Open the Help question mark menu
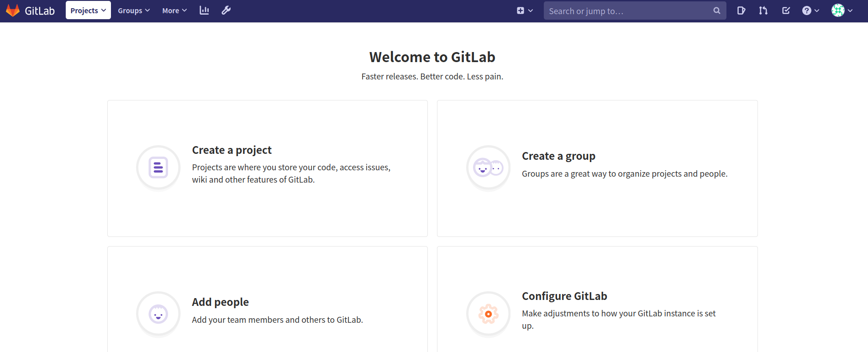 click(x=810, y=11)
